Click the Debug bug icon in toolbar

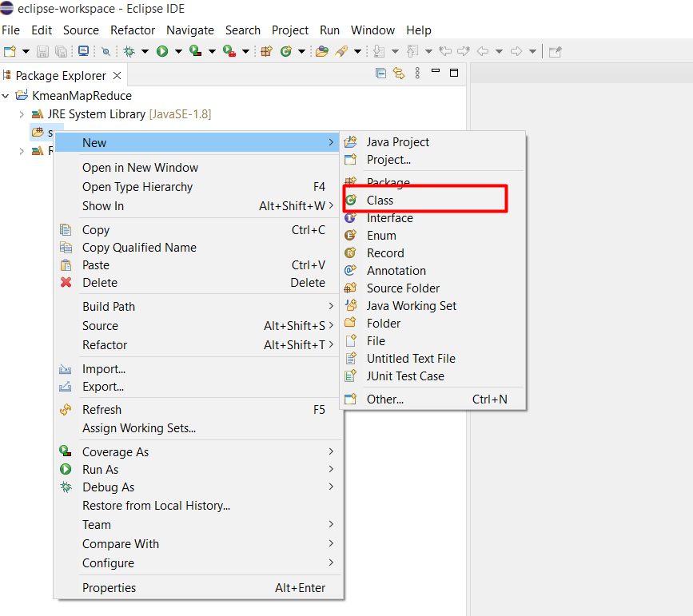pyautogui.click(x=129, y=51)
